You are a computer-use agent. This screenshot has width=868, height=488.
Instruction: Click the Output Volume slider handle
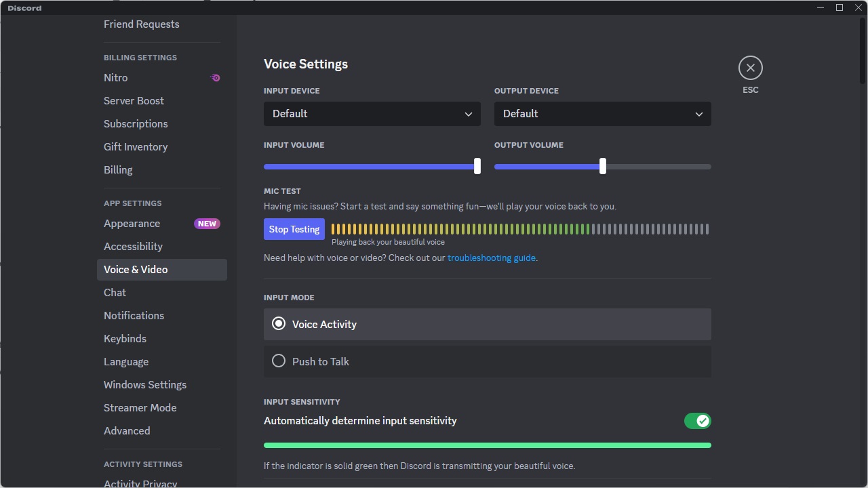click(x=603, y=167)
